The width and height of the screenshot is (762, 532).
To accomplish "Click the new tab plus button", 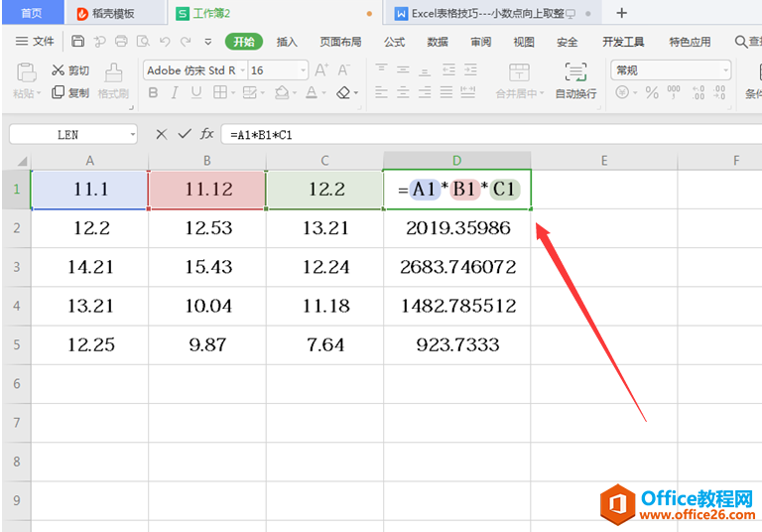I will pos(621,13).
